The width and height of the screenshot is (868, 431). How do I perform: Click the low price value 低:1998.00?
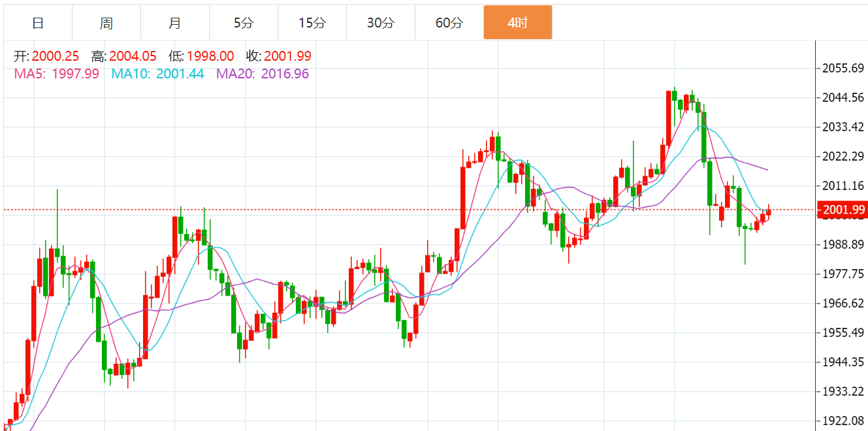click(201, 57)
